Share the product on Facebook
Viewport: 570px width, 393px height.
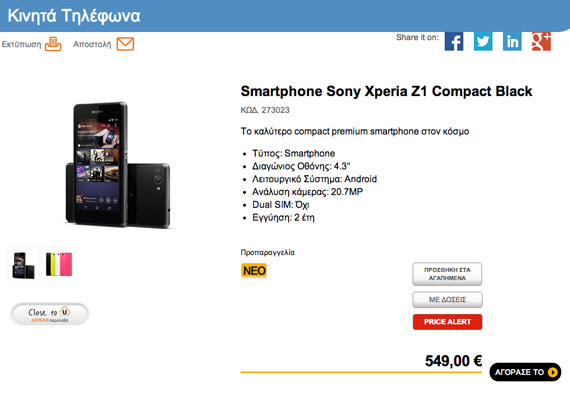pos(454,41)
